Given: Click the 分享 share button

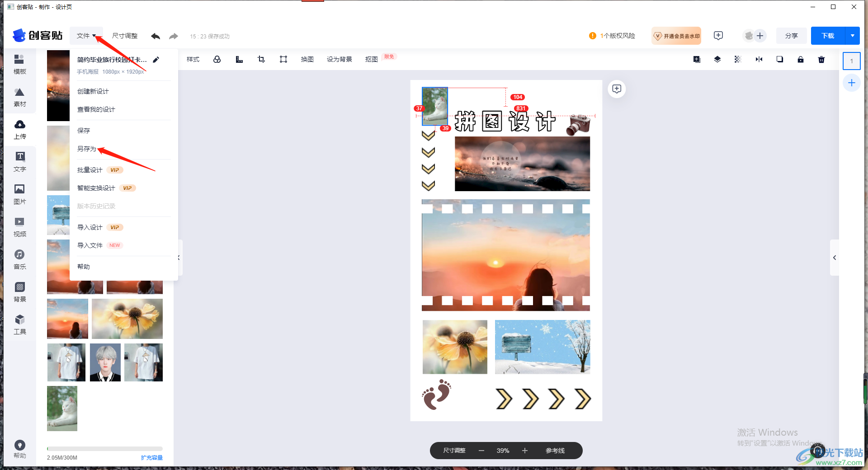Looking at the screenshot, I should click(x=792, y=36).
